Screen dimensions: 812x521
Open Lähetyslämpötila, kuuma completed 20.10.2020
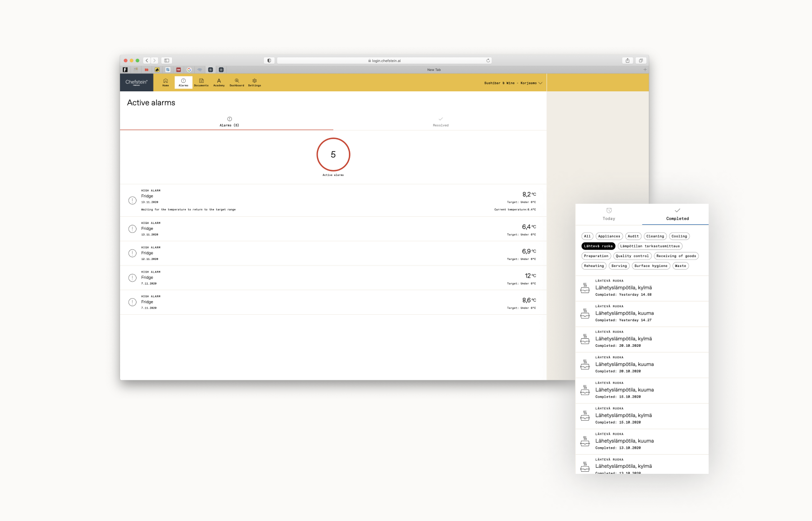(x=642, y=365)
